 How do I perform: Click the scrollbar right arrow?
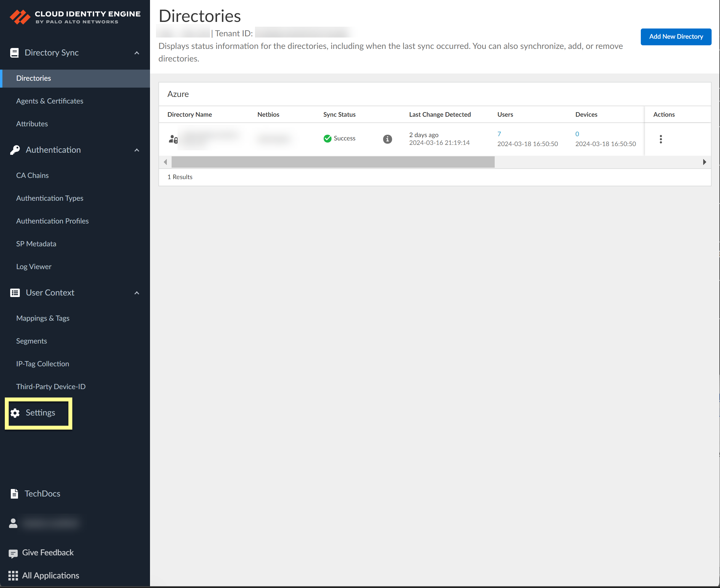704,162
